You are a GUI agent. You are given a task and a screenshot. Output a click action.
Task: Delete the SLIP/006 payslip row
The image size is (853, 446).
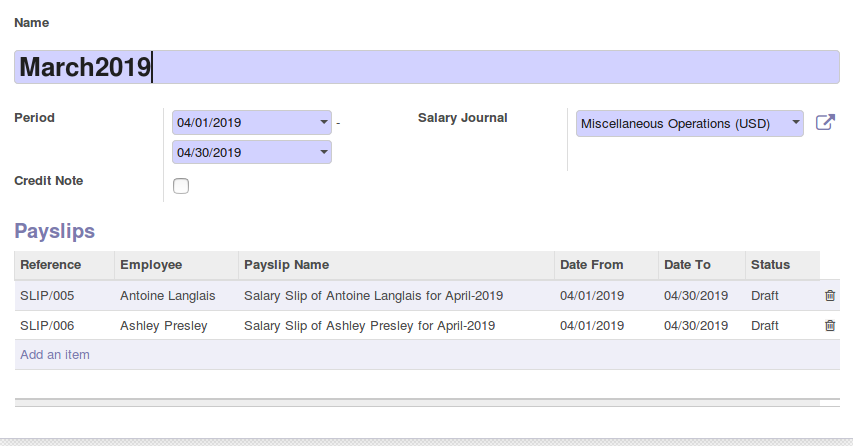[829, 326]
